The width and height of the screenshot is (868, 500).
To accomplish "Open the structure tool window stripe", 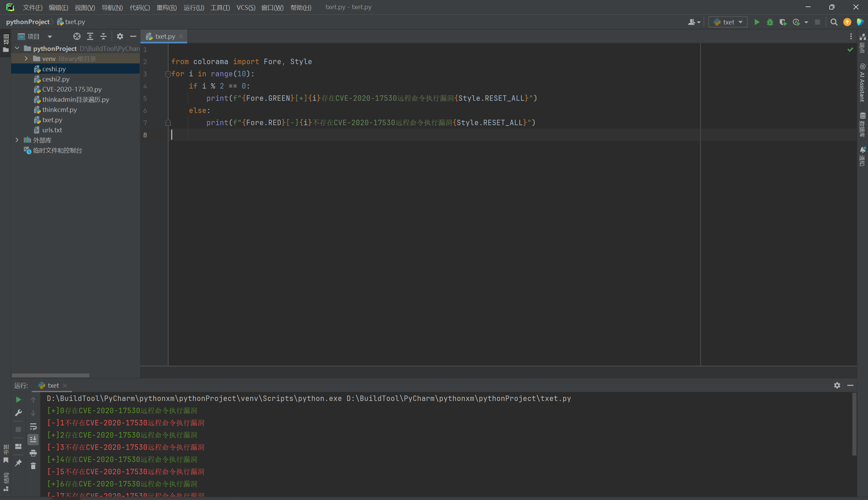I will [x=6, y=482].
